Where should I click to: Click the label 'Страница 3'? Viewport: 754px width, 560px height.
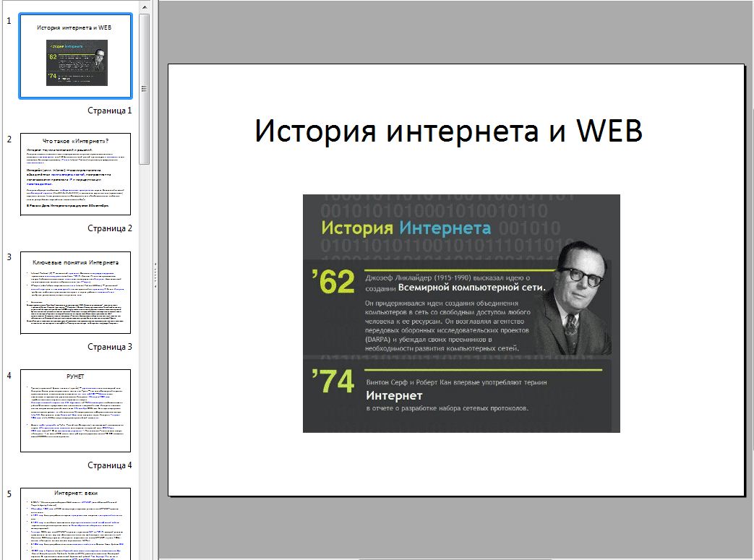[x=110, y=347]
